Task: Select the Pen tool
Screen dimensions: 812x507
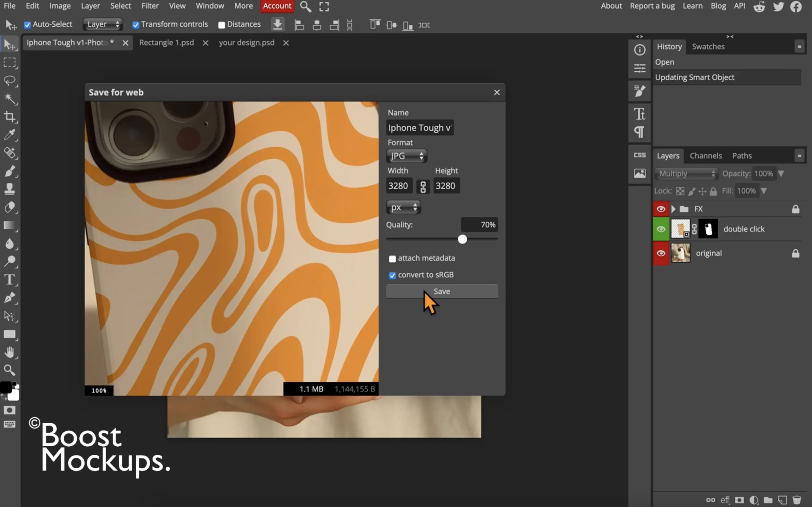Action: (10, 298)
